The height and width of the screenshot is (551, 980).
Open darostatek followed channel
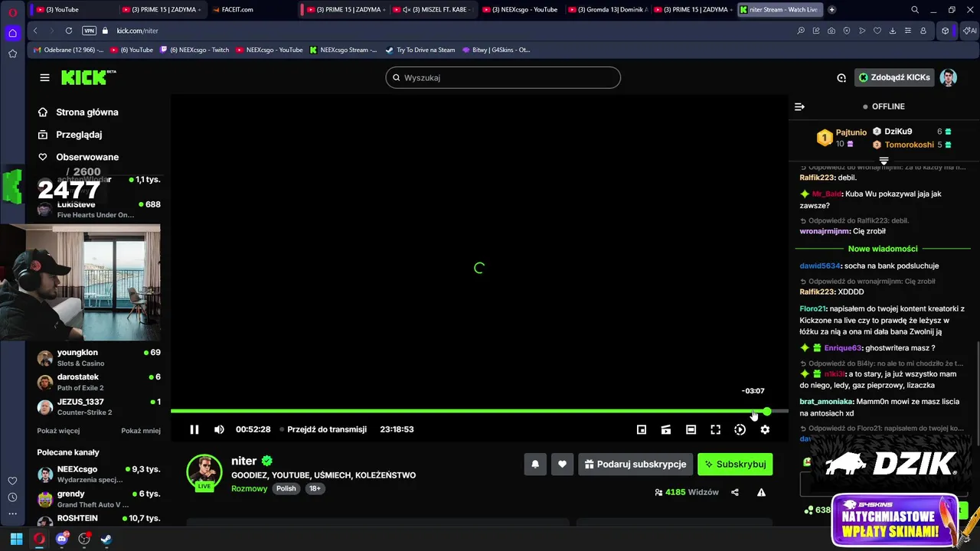98,382
